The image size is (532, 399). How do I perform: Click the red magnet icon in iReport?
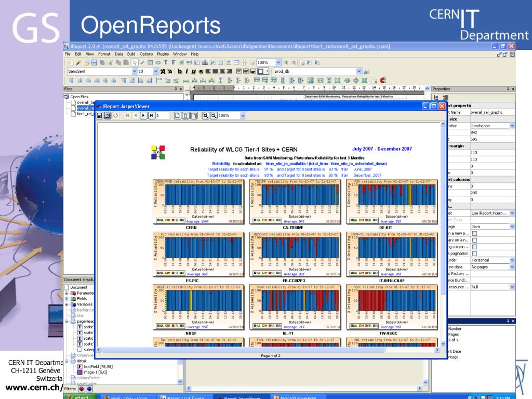pyautogui.click(x=383, y=81)
